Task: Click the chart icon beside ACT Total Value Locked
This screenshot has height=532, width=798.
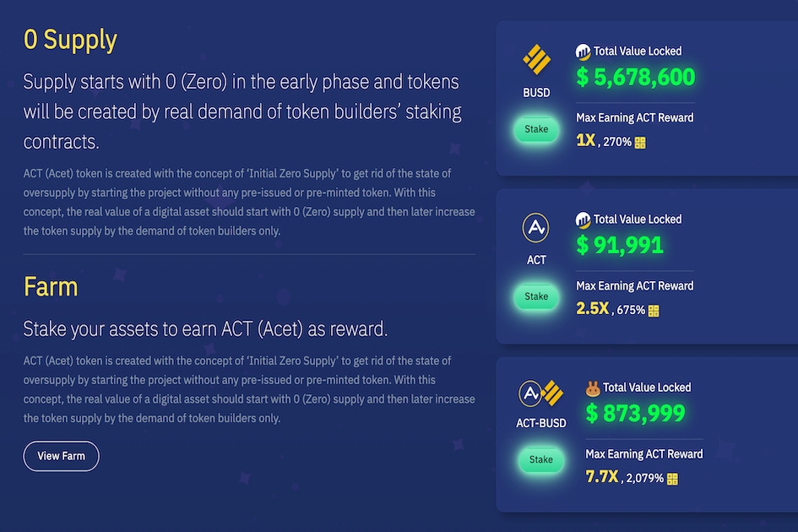Action: 583,220
